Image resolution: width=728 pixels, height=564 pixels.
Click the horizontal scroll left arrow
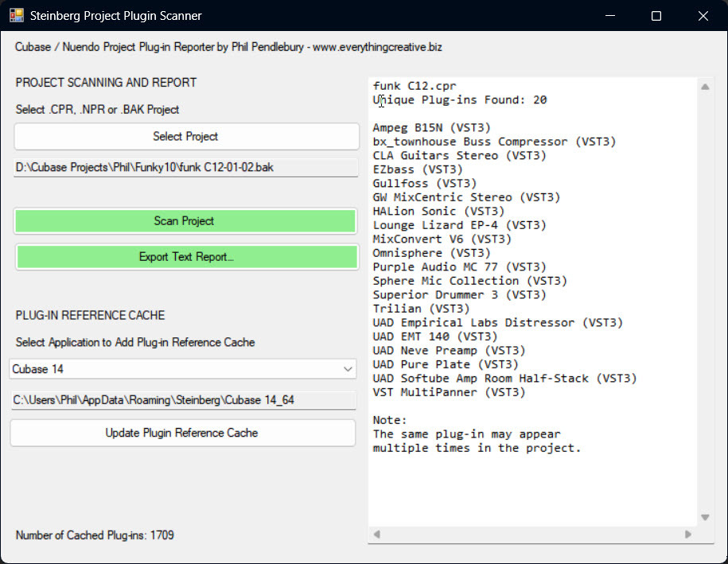click(377, 535)
